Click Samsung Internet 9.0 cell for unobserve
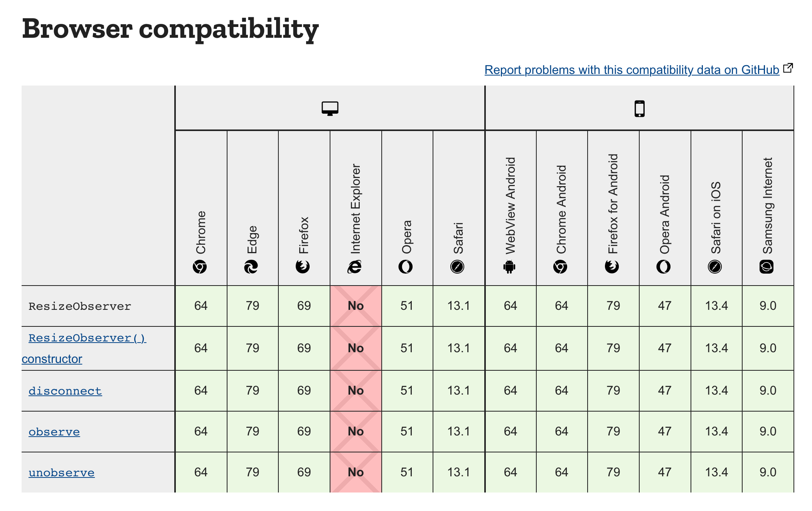 point(768,472)
